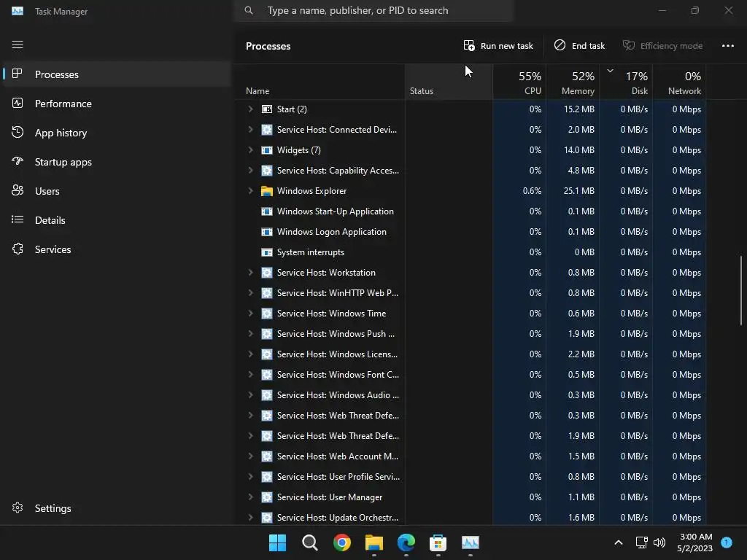This screenshot has height=560, width=747.
Task: Select Service Host: Windows Font C... row
Action: [471, 375]
